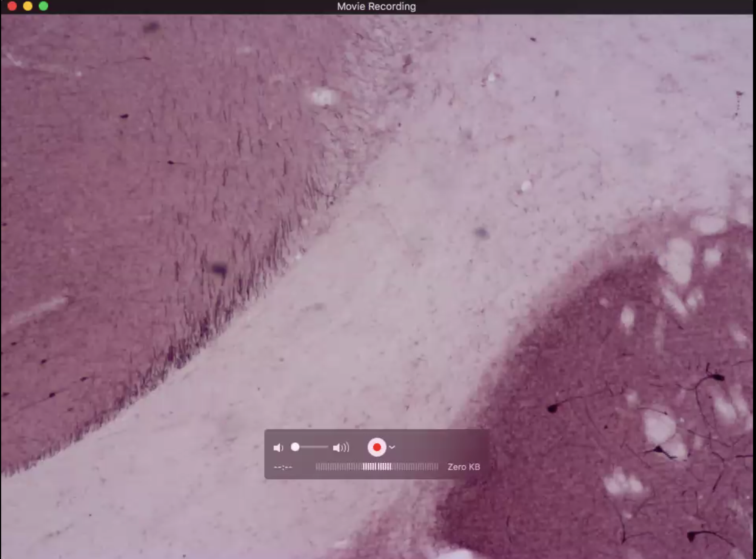Click the Movie Recording window title

(376, 6)
